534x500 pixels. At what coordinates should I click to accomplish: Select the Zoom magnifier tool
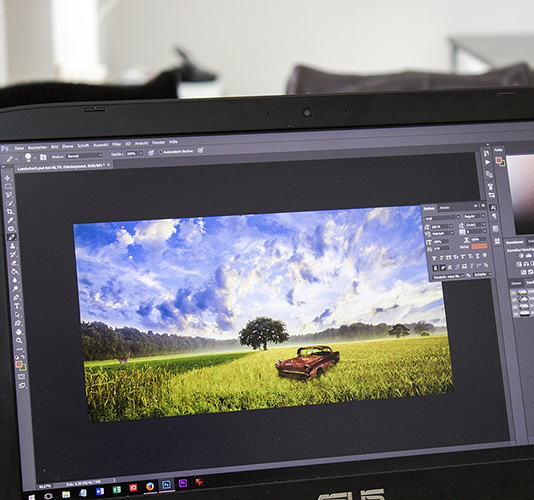click(x=19, y=340)
